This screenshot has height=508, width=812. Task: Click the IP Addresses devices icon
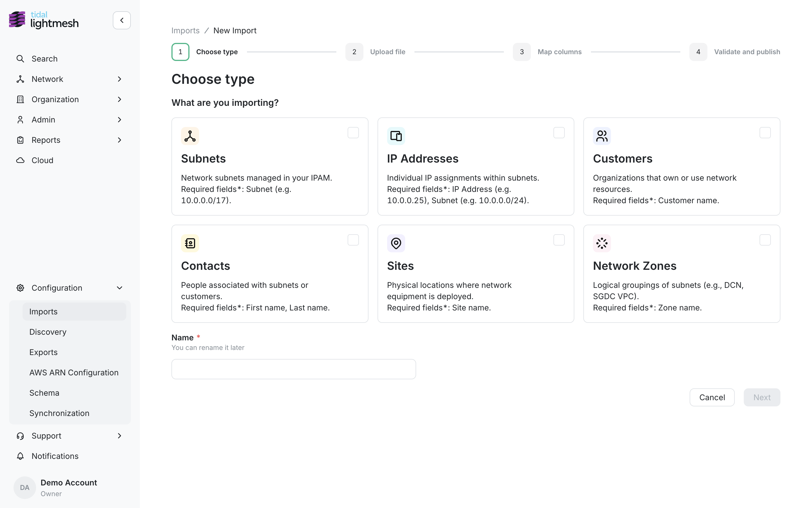(396, 136)
